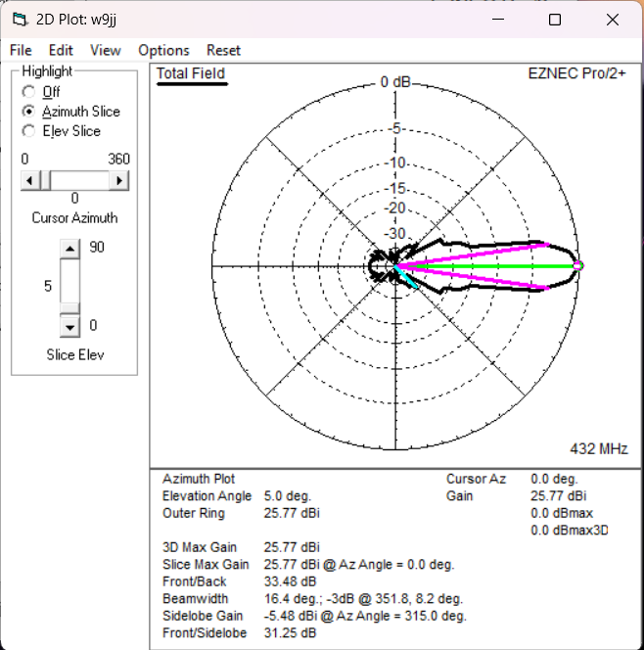Click the cursor marker at main lobe tip
The width and height of the screenshot is (644, 650).
[x=577, y=265]
